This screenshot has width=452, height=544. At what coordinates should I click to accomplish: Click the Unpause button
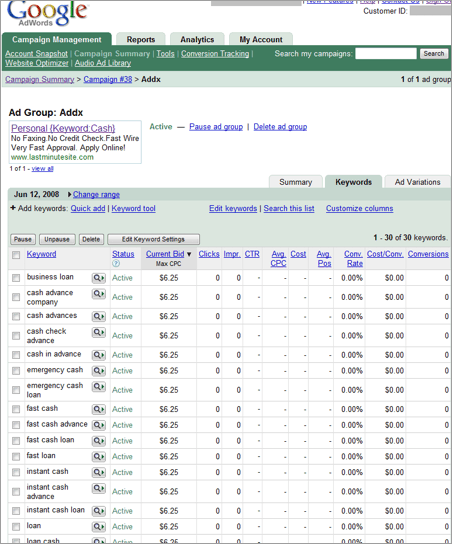tap(57, 239)
